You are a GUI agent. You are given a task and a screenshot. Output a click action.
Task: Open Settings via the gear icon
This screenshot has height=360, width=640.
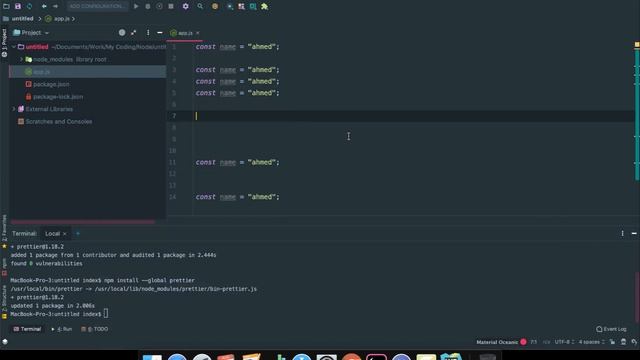pos(186,6)
